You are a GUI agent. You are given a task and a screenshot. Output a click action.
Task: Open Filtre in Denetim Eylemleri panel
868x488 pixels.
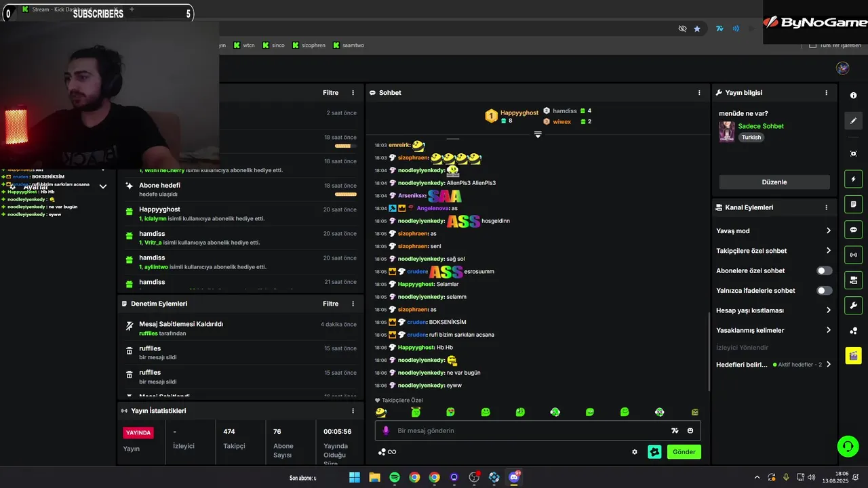pos(330,304)
